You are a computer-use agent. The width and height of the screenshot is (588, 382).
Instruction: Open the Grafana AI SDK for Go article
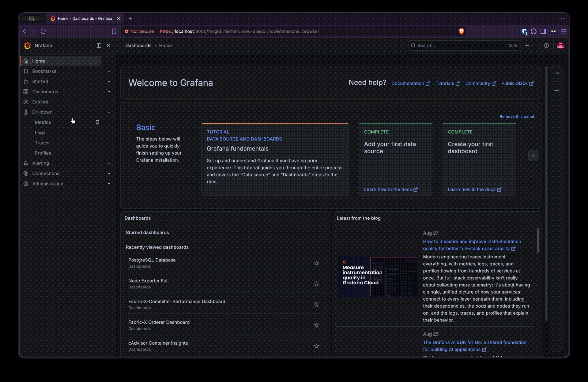pos(475,346)
